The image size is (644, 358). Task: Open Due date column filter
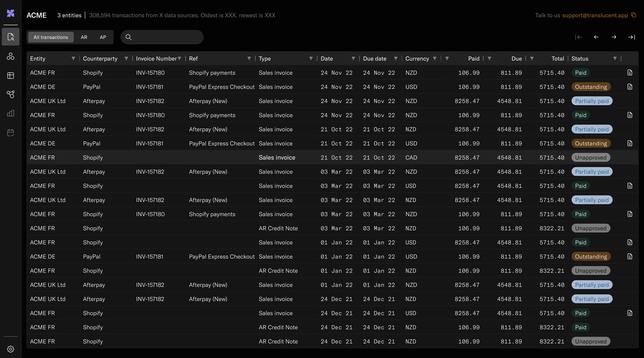click(396, 58)
